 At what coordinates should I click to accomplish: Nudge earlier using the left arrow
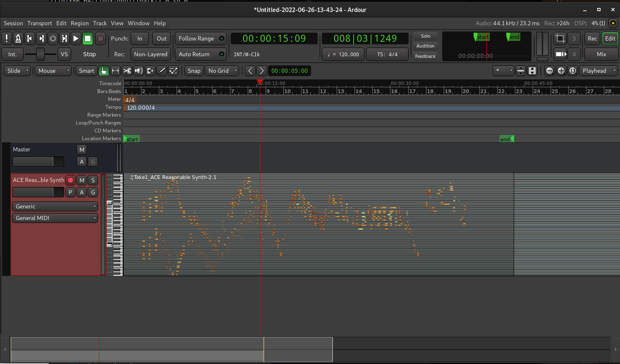tap(250, 71)
